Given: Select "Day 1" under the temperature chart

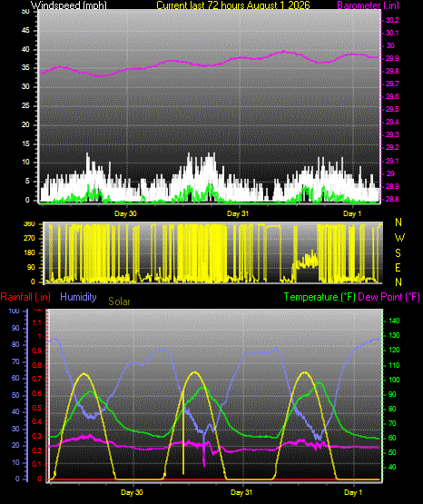Looking at the screenshot, I should point(353,492).
